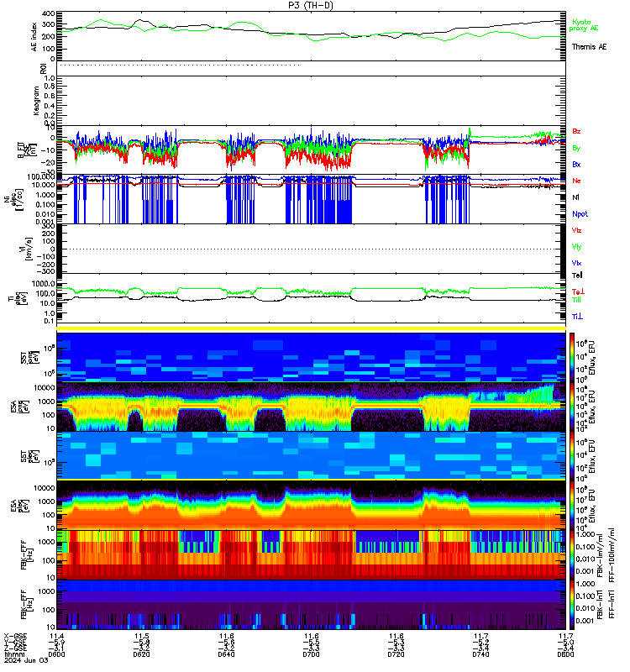Viewport: 630px width, 672px height.
Task: Select the red 'Te⊥' legend label
Action: click(x=578, y=291)
